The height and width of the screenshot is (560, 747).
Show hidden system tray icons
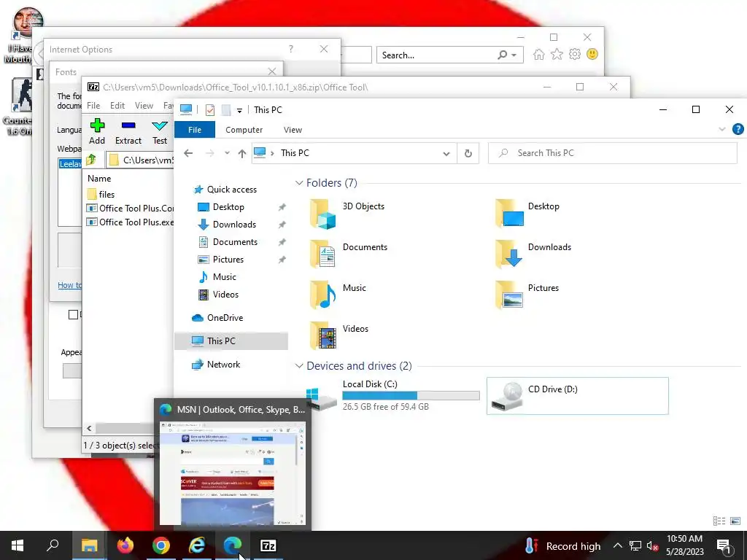tap(617, 545)
